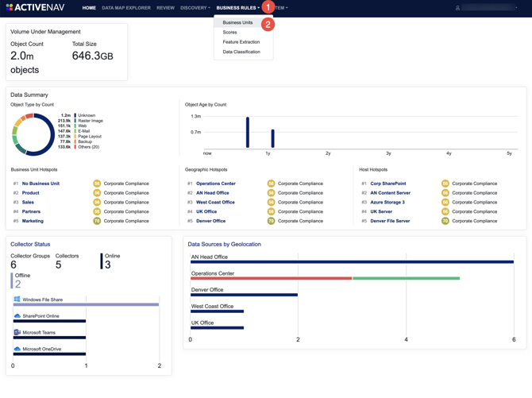
Task: Open Corp SharePoint host link
Action: tap(388, 184)
